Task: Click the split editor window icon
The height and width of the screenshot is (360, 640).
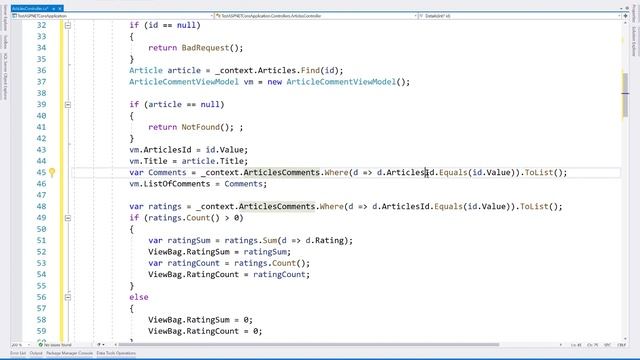Action: pyautogui.click(x=625, y=16)
